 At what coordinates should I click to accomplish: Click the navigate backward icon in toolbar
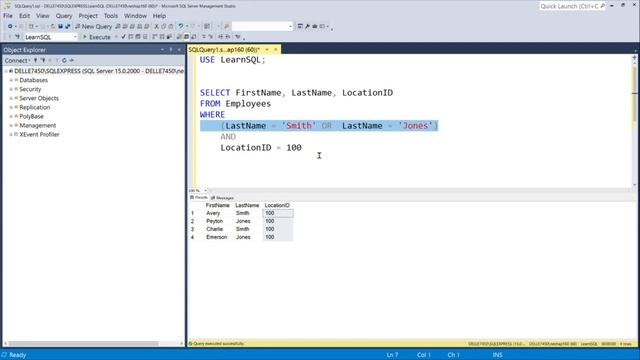(10, 26)
